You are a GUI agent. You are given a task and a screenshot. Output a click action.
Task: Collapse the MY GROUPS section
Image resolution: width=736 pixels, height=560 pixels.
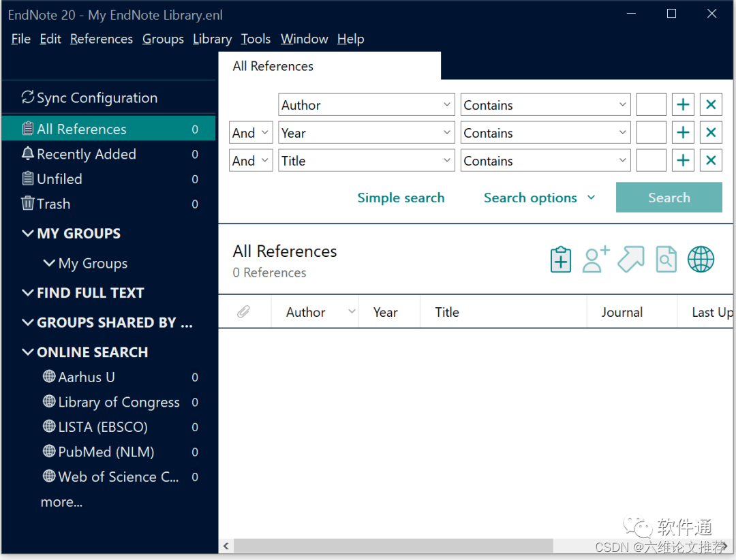click(28, 233)
